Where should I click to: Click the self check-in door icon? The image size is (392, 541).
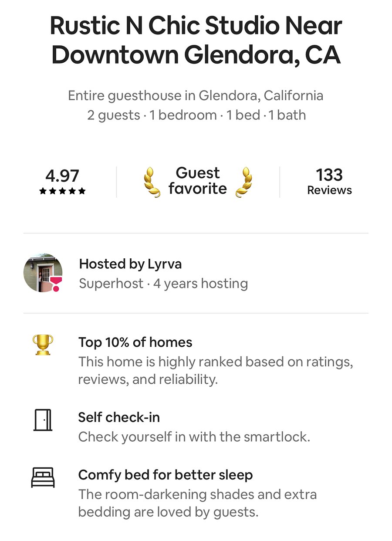[43, 420]
